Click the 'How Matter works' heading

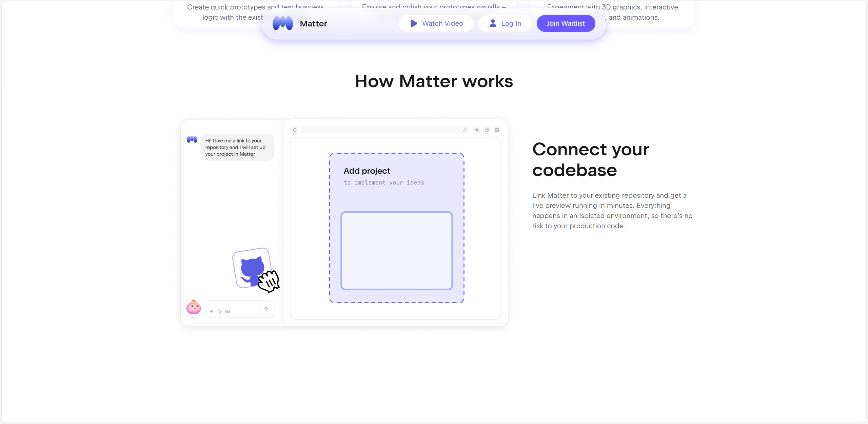[x=434, y=81]
